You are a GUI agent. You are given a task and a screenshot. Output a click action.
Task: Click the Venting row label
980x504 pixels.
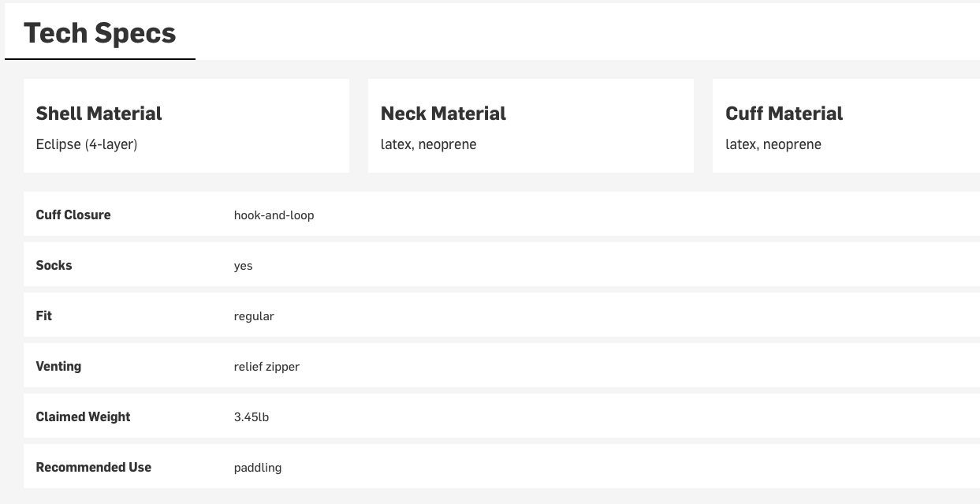(x=58, y=366)
